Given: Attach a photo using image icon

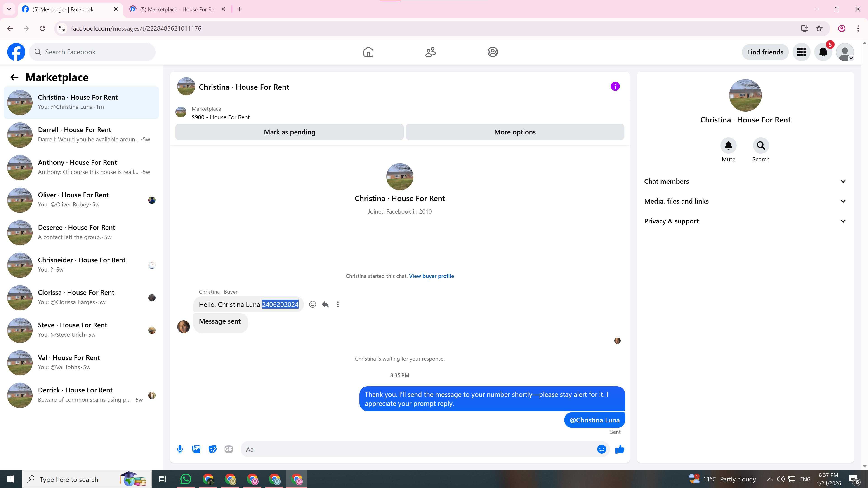Looking at the screenshot, I should coord(196,449).
